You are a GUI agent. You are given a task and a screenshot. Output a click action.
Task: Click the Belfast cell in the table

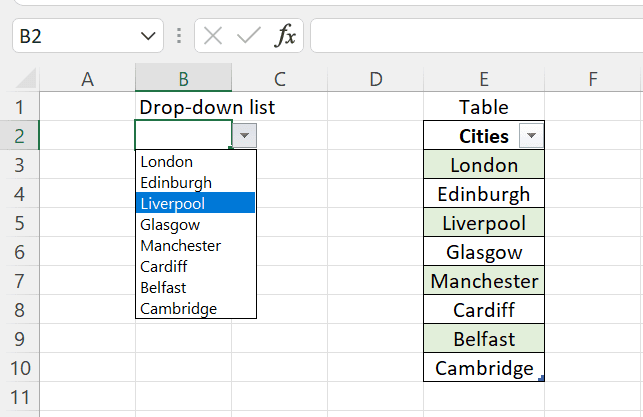pos(483,339)
